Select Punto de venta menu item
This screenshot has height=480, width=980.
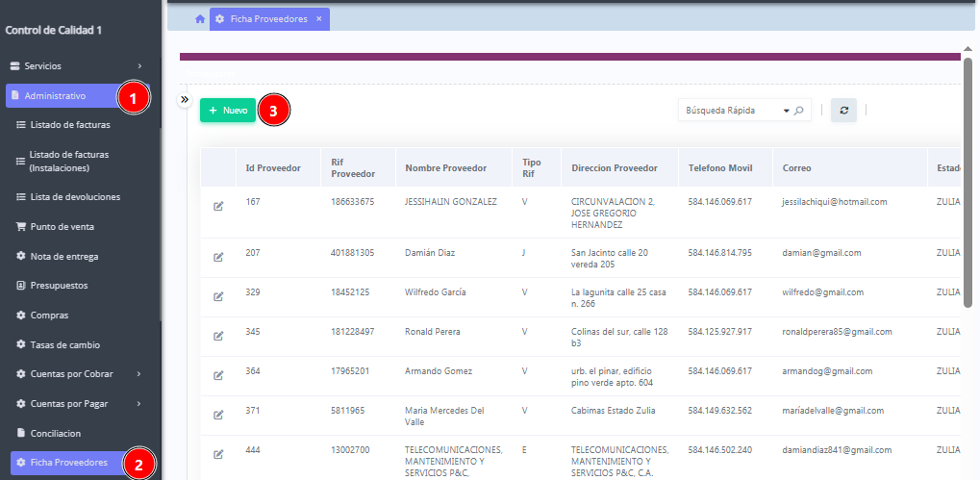click(x=63, y=227)
